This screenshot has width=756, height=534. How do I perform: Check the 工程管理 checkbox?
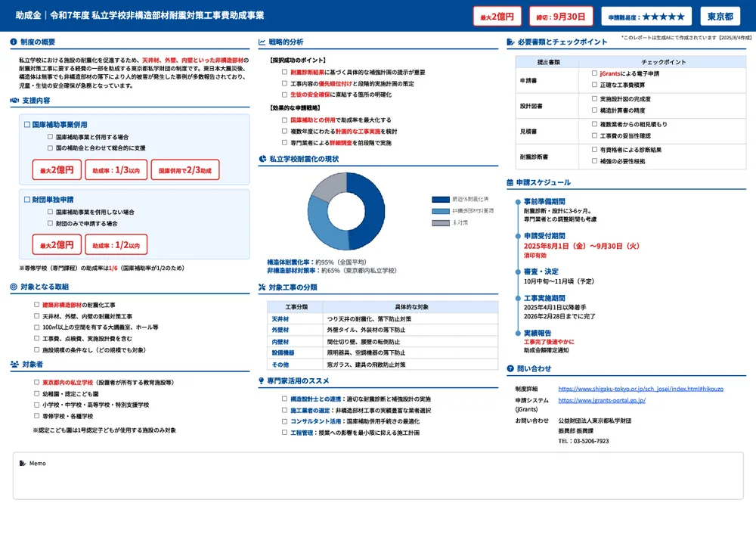(x=284, y=433)
